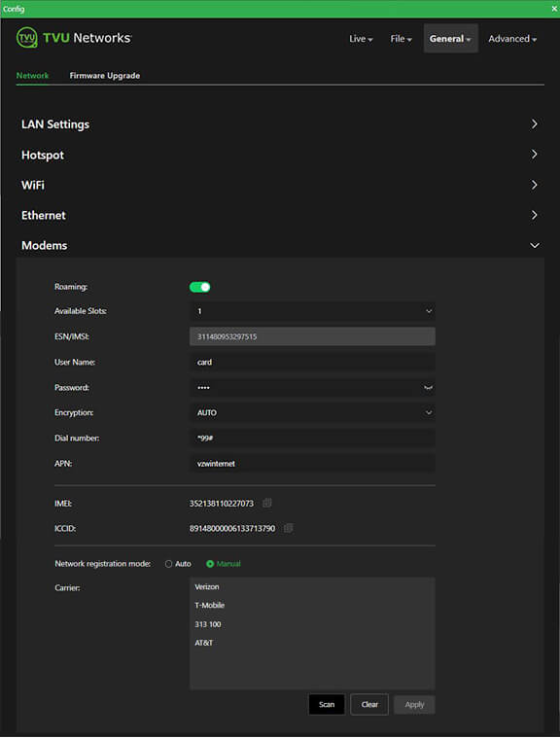Click the ESN/IMSI field

coord(312,336)
